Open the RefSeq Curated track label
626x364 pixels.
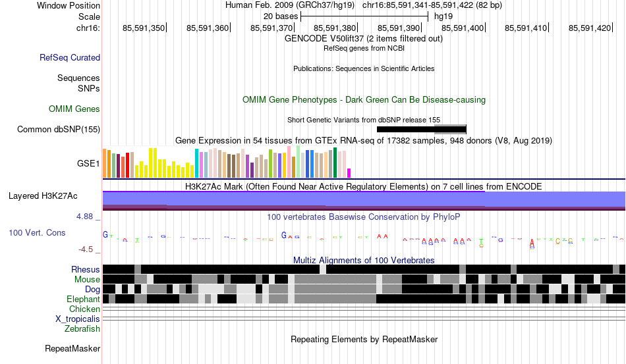(69, 57)
